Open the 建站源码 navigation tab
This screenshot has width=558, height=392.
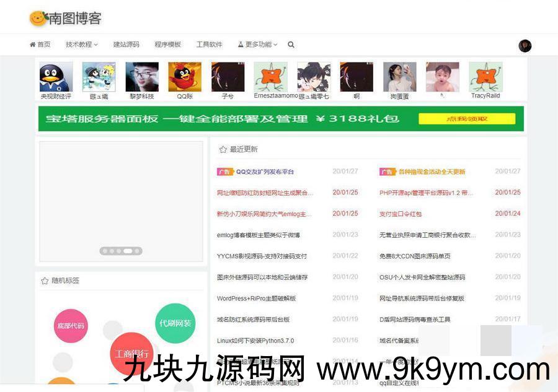coord(126,45)
